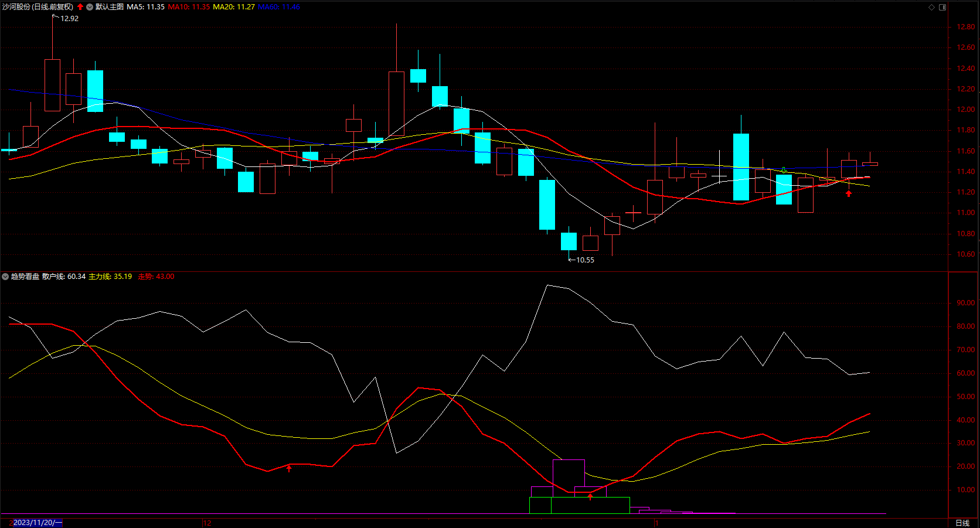The height and width of the screenshot is (528, 980).
Task: Expand the 趋势看盘 indicator dropdown
Action: tap(5, 277)
